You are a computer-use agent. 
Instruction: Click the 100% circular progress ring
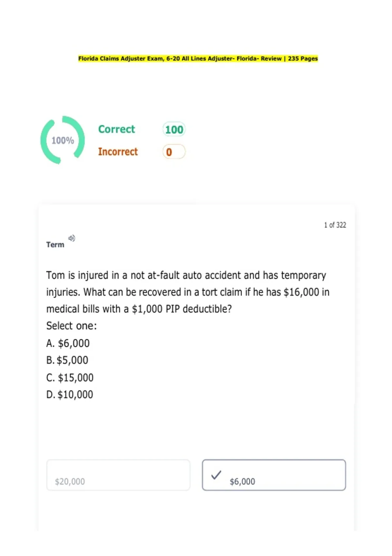coord(62,140)
